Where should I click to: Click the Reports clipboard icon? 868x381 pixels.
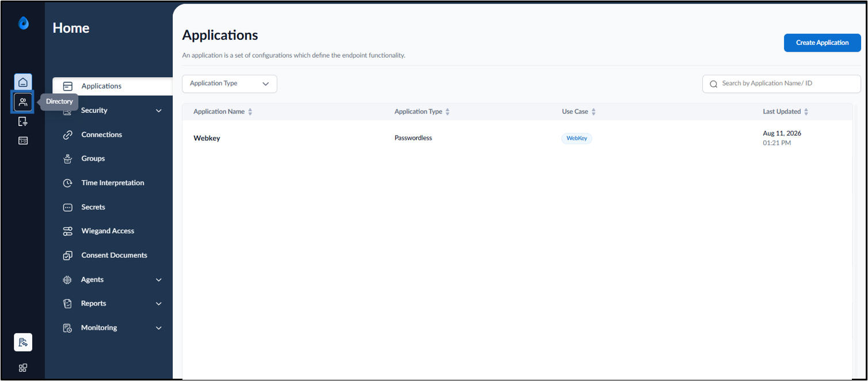click(67, 303)
